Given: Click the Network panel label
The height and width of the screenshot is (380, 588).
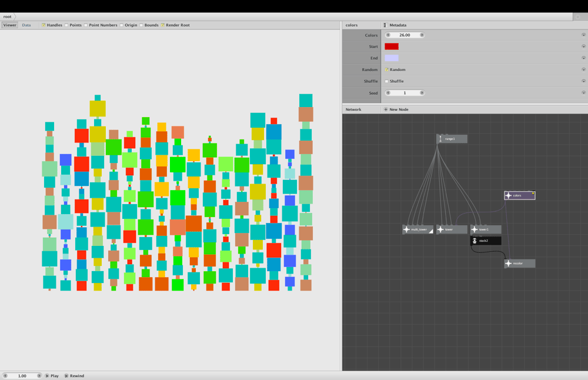Looking at the screenshot, I should (x=353, y=109).
